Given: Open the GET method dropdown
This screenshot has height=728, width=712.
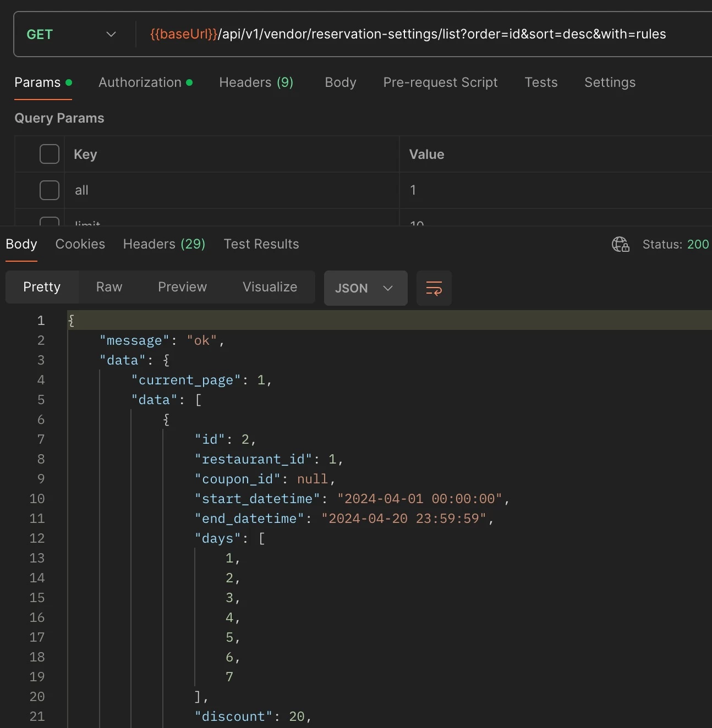Looking at the screenshot, I should click(72, 34).
